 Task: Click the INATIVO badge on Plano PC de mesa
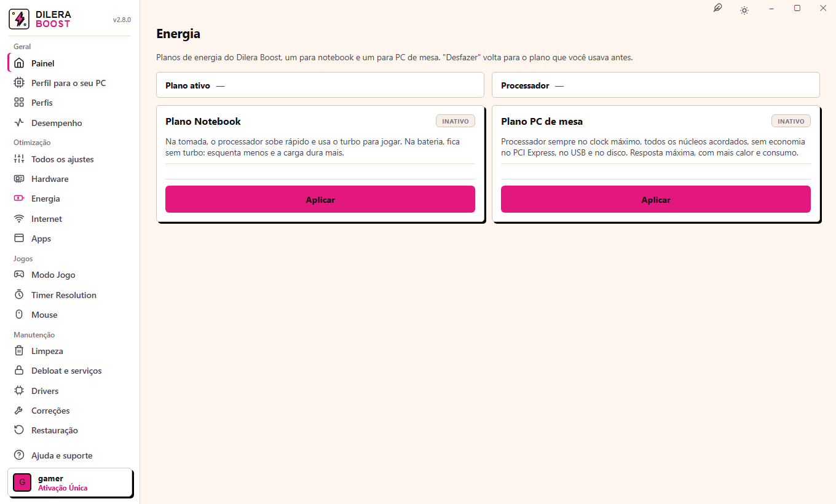coord(791,121)
